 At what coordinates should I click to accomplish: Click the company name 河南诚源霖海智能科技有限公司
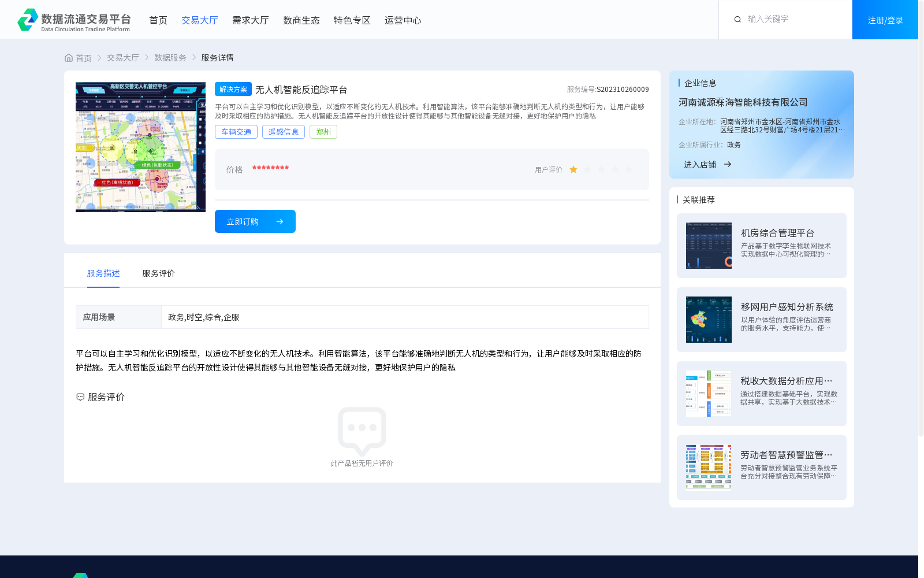(x=743, y=102)
